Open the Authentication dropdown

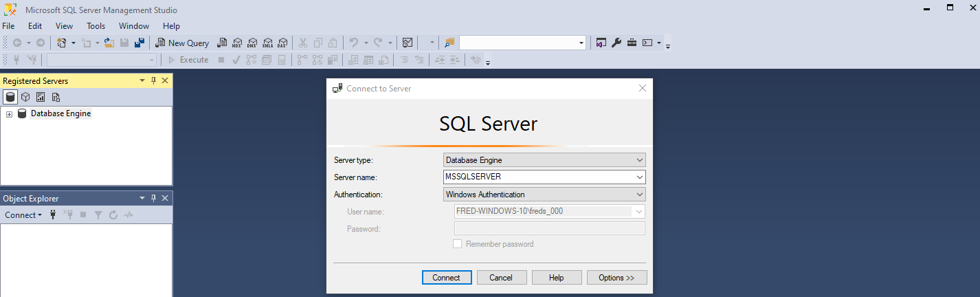point(544,195)
